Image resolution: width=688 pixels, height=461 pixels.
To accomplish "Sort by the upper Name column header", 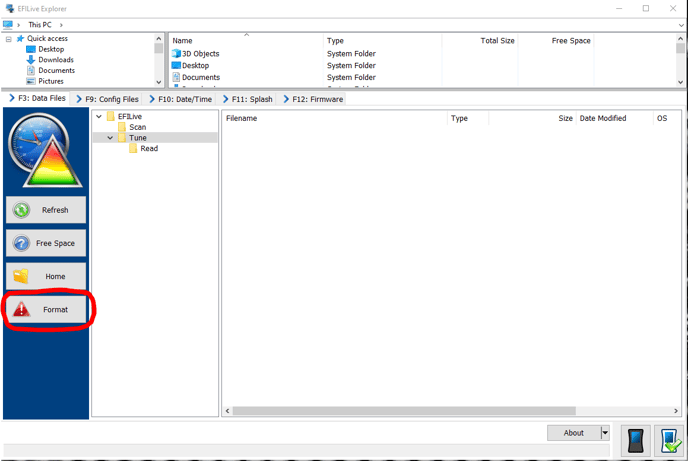I will tap(246, 40).
